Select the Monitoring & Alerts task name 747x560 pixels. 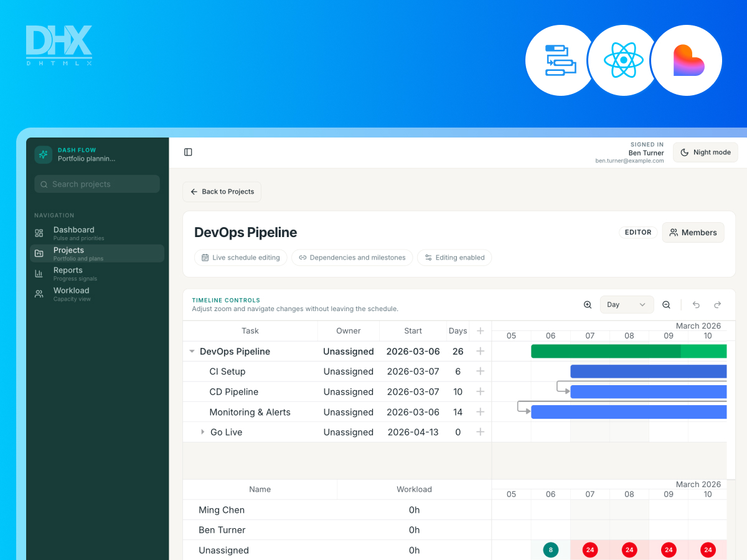(250, 412)
